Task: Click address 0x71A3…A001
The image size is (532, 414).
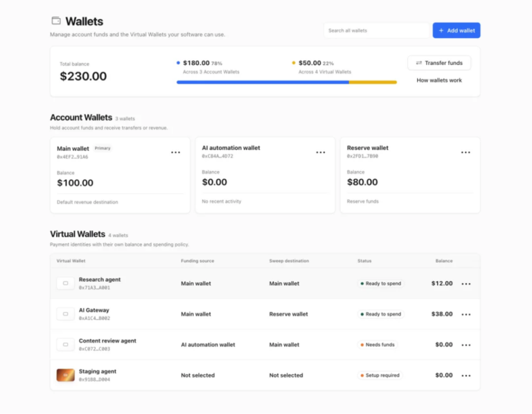Action: click(94, 287)
